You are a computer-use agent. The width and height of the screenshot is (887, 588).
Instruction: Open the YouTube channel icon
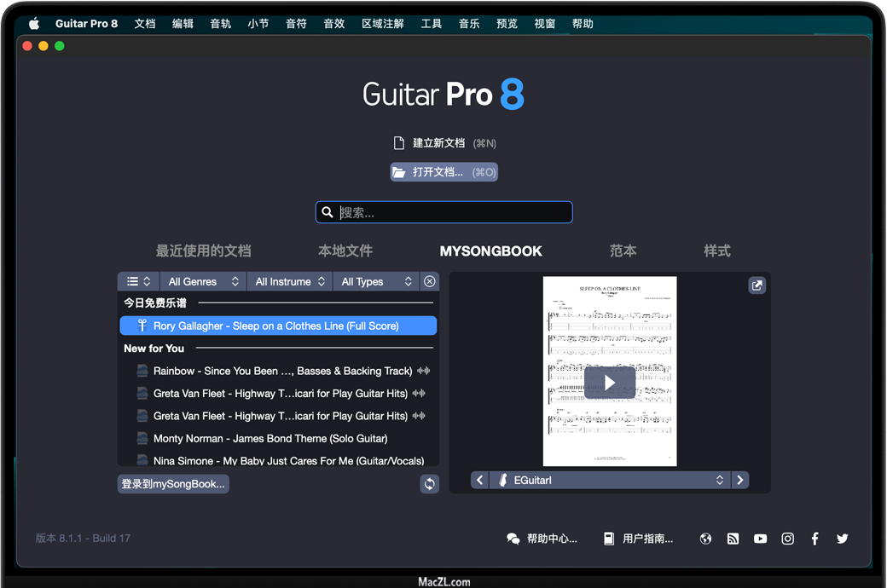coord(760,539)
